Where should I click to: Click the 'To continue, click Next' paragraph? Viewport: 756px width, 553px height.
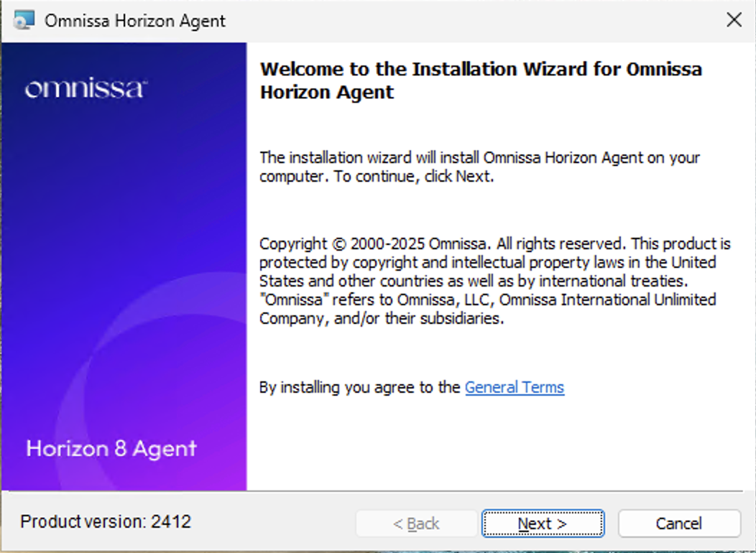click(x=479, y=167)
